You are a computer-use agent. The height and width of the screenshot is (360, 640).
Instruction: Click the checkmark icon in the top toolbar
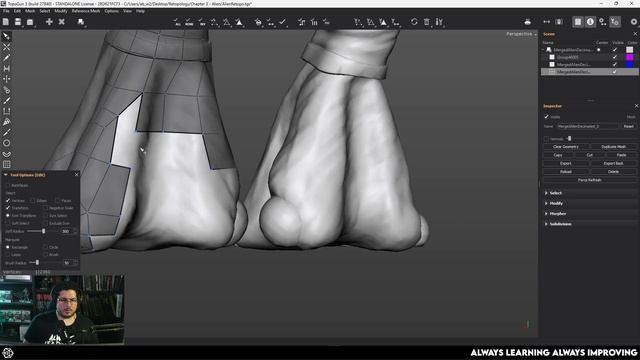282,22
